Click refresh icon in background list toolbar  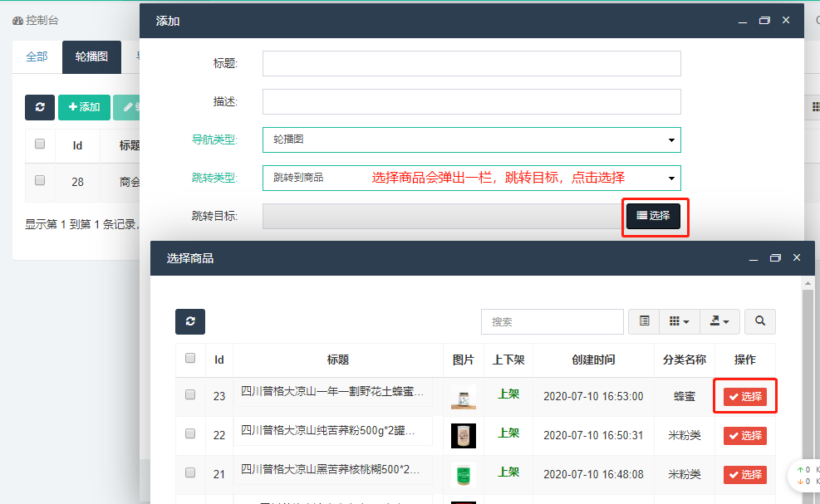40,107
